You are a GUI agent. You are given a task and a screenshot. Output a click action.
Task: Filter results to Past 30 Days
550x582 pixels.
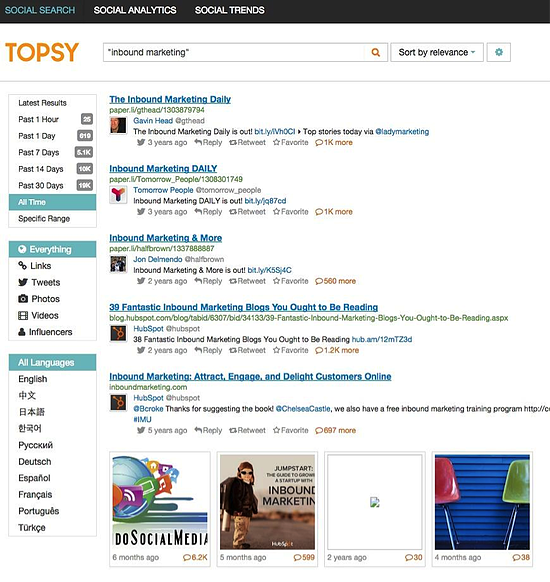point(52,185)
